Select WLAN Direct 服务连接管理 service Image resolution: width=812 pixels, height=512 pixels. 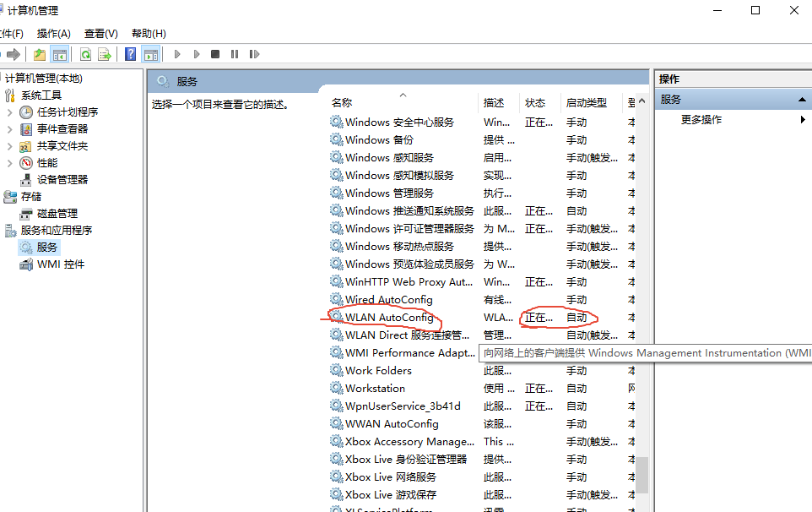coord(482,335)
